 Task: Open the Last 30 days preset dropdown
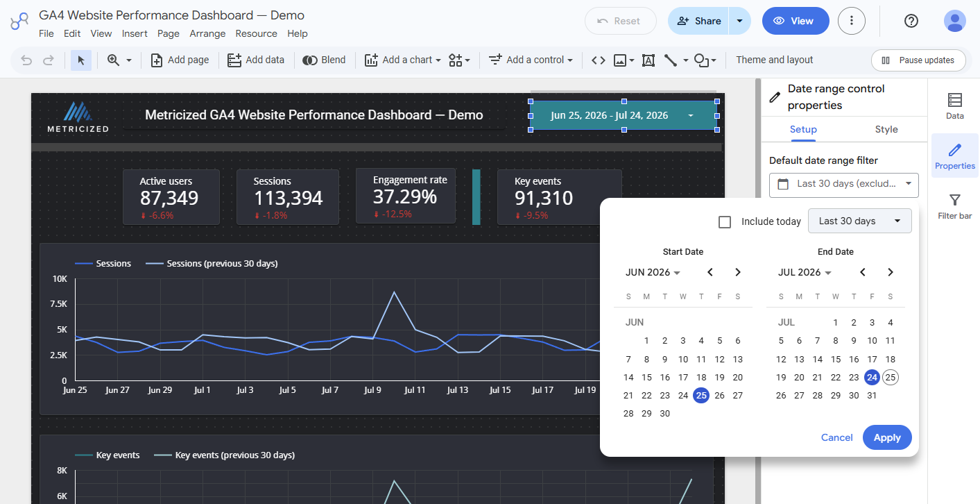click(x=860, y=221)
